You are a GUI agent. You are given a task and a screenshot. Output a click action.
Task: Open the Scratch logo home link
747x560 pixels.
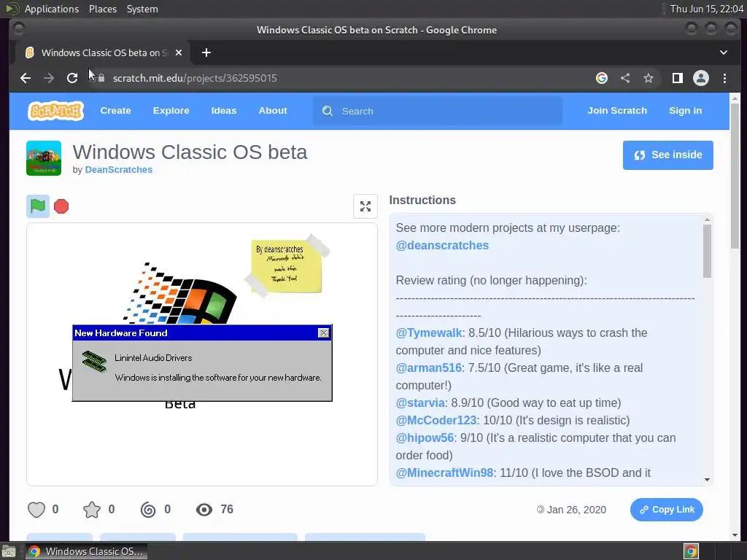coord(55,111)
